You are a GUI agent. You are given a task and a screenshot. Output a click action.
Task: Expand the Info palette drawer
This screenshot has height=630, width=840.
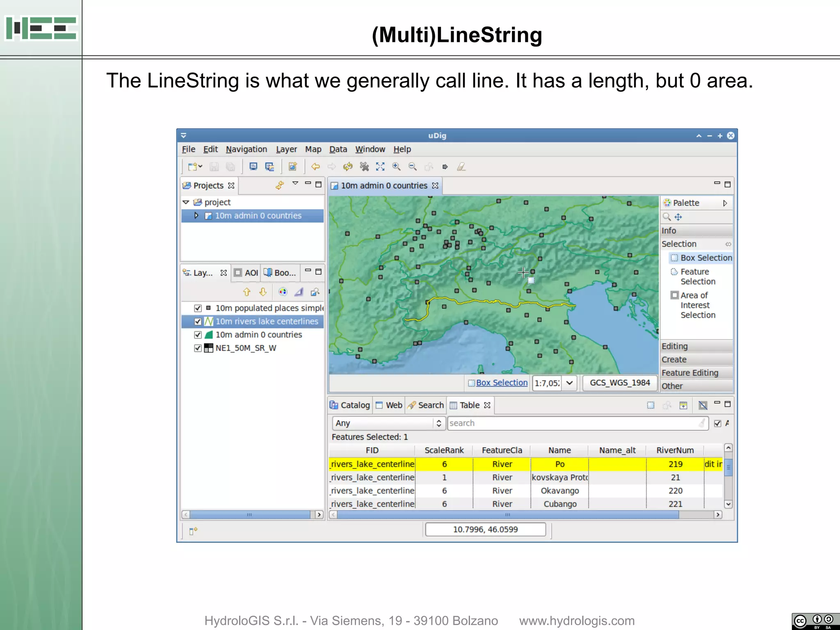tap(696, 231)
